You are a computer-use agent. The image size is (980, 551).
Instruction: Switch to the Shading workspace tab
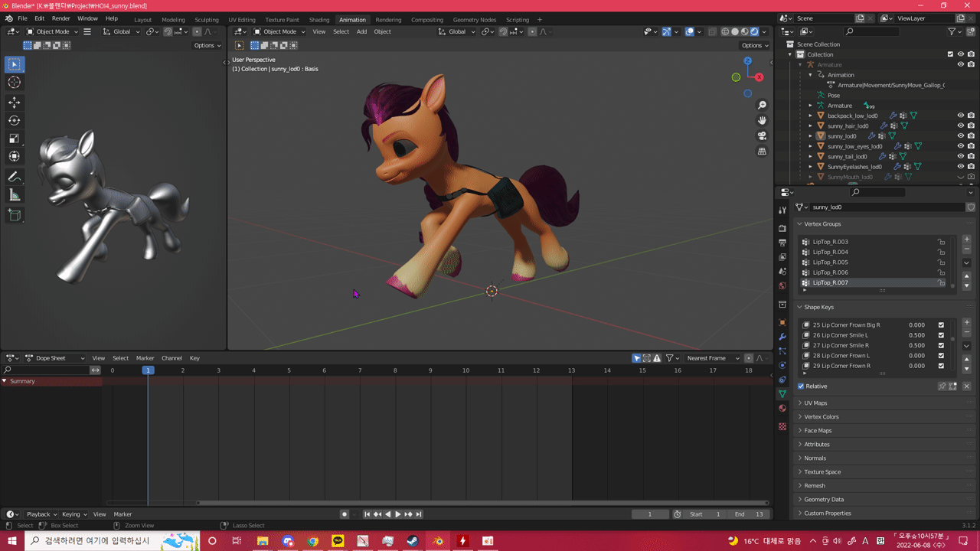tap(319, 20)
